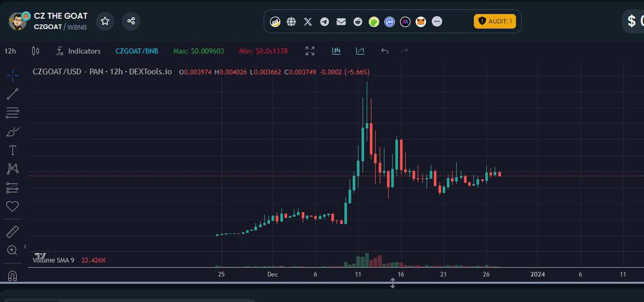Select the chart patterns tool

(x=13, y=169)
